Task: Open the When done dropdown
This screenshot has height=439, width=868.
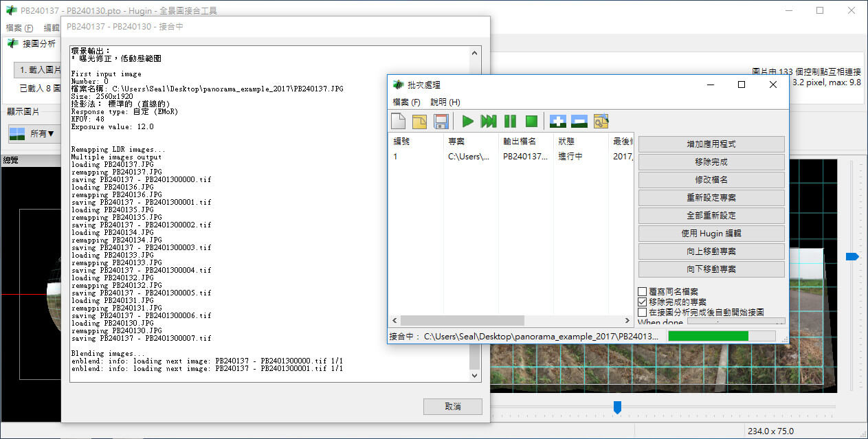Action: 735,322
